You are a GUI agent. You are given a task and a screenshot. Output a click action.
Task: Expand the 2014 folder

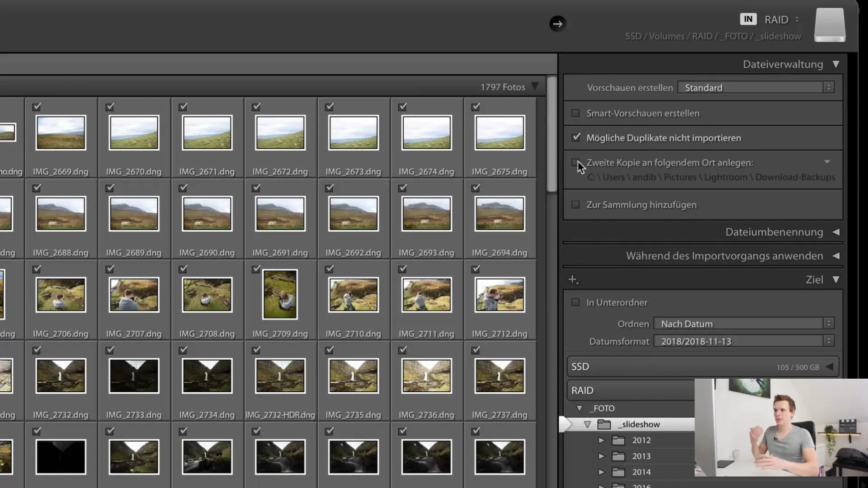coord(601,472)
